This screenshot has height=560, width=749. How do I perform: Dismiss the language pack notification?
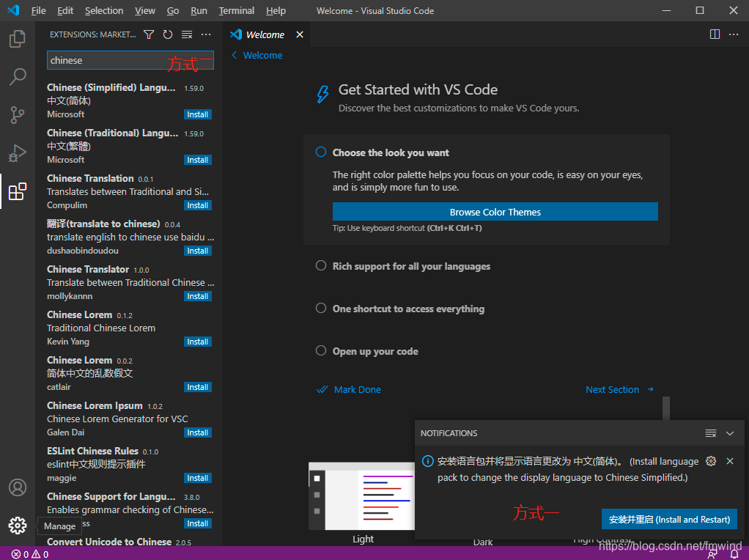coord(730,461)
